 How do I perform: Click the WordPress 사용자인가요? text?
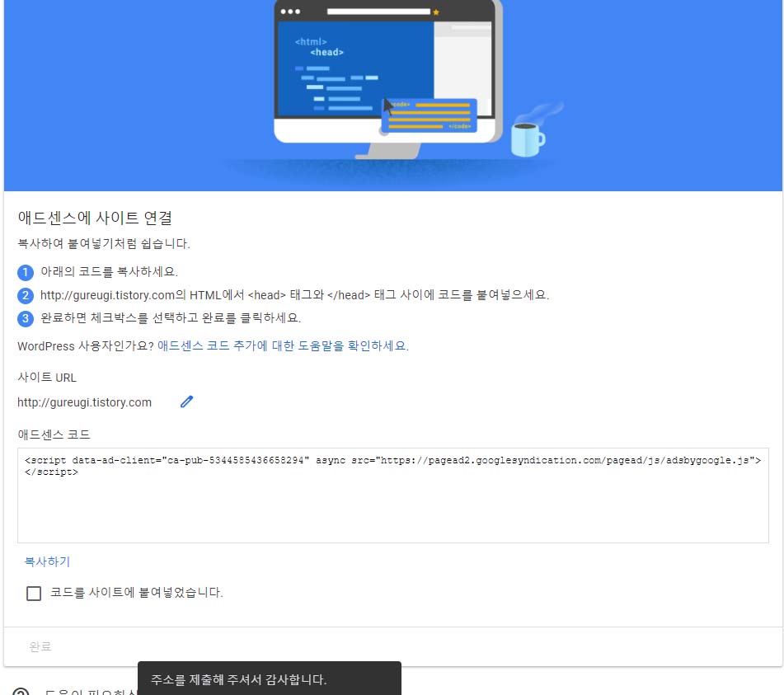86,346
